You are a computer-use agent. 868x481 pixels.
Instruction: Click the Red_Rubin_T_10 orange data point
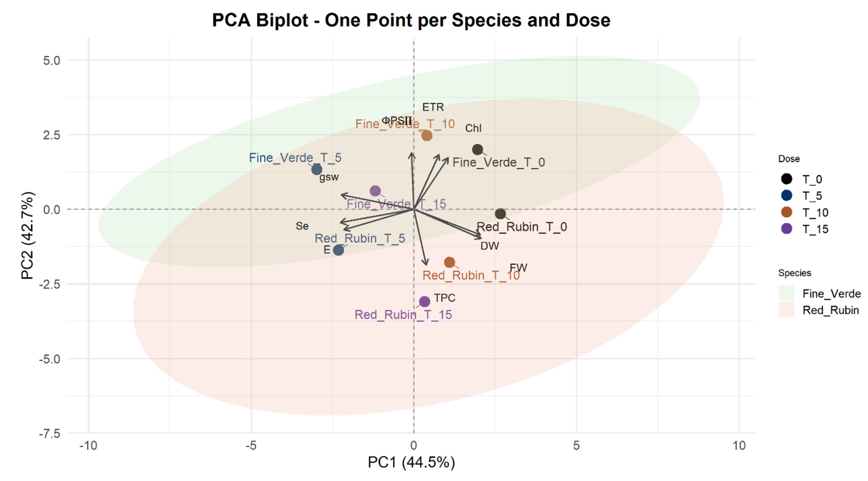point(449,262)
